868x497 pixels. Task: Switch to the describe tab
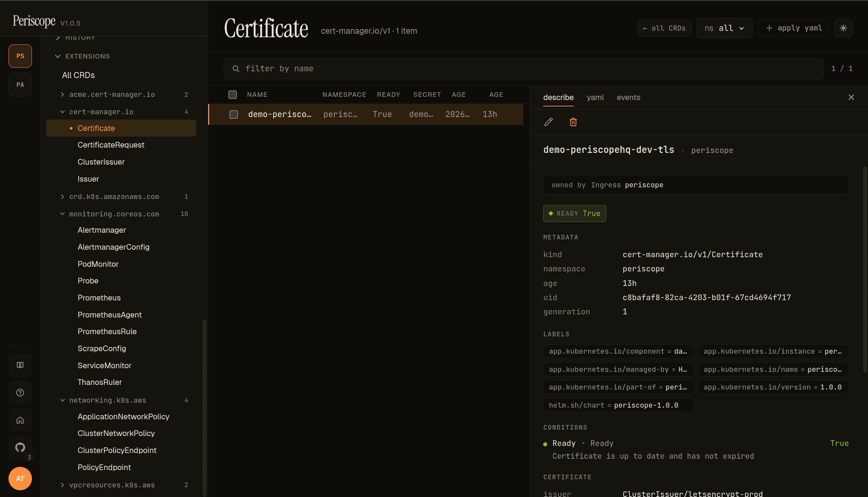[558, 97]
